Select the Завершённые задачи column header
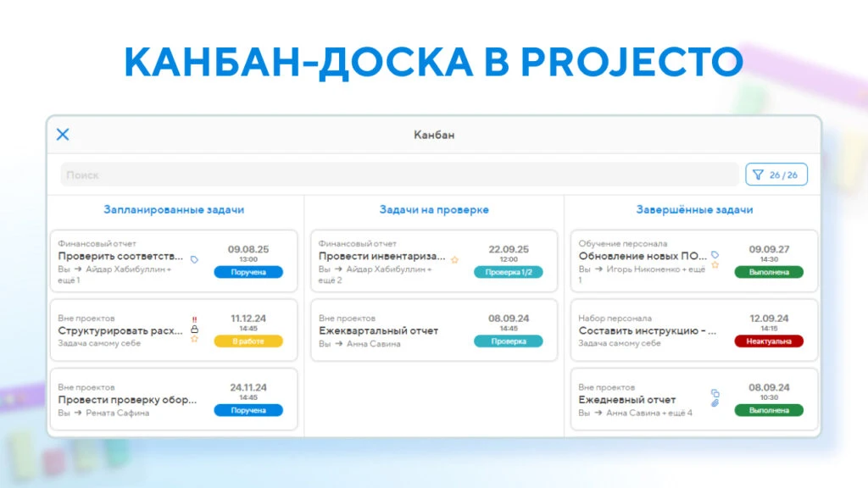868x488 pixels. tap(694, 210)
